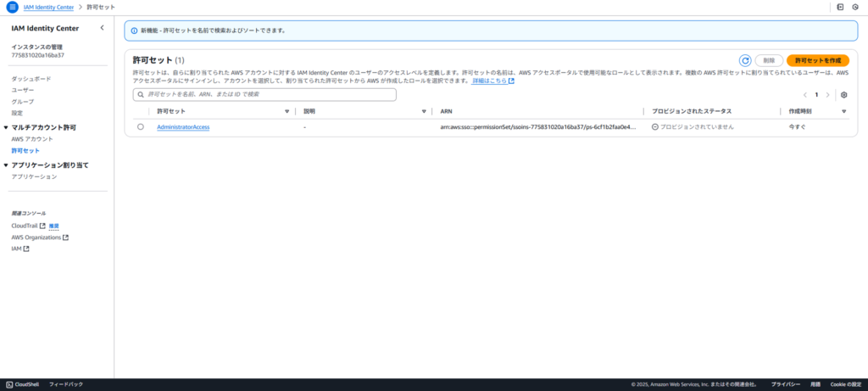The width and height of the screenshot is (868, 391).
Task: Click the info icon in 新機能 banner
Action: [134, 31]
